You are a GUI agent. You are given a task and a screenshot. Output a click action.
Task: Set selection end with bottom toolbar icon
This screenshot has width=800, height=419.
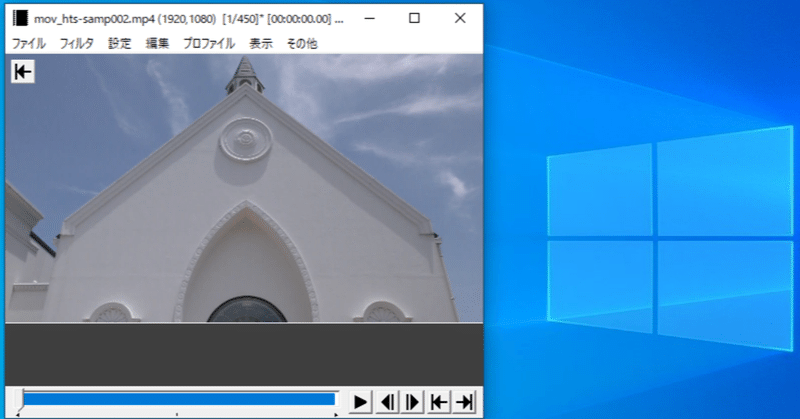coord(464,402)
